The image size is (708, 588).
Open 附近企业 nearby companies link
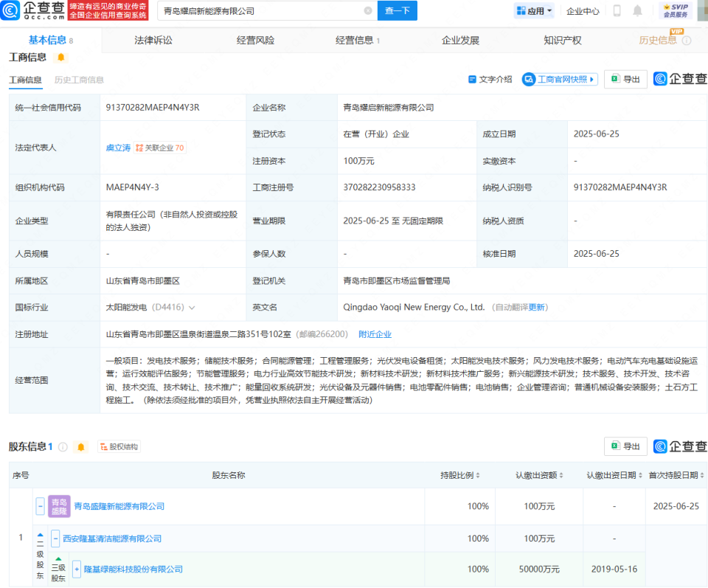[x=375, y=334]
